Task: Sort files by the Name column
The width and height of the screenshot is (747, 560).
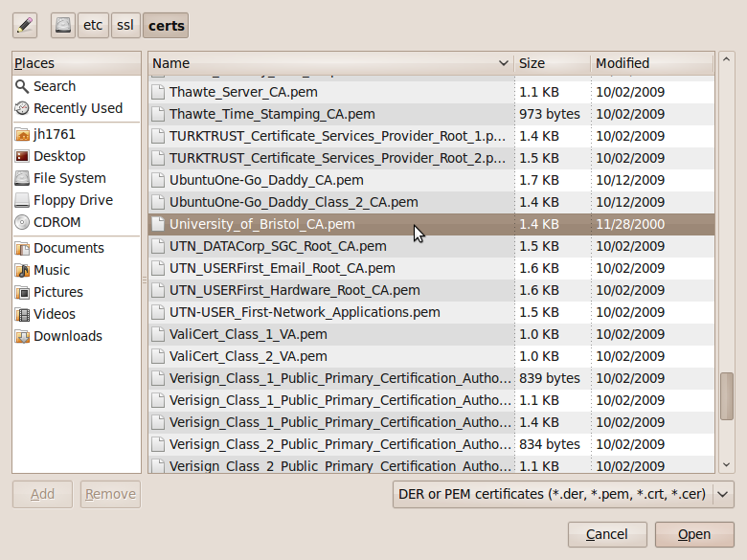Action: pos(331,63)
